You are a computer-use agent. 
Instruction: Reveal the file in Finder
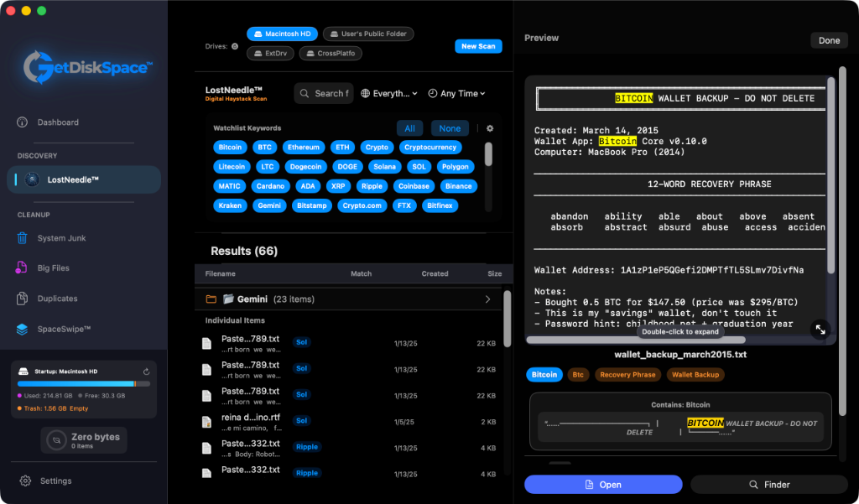[x=769, y=485]
